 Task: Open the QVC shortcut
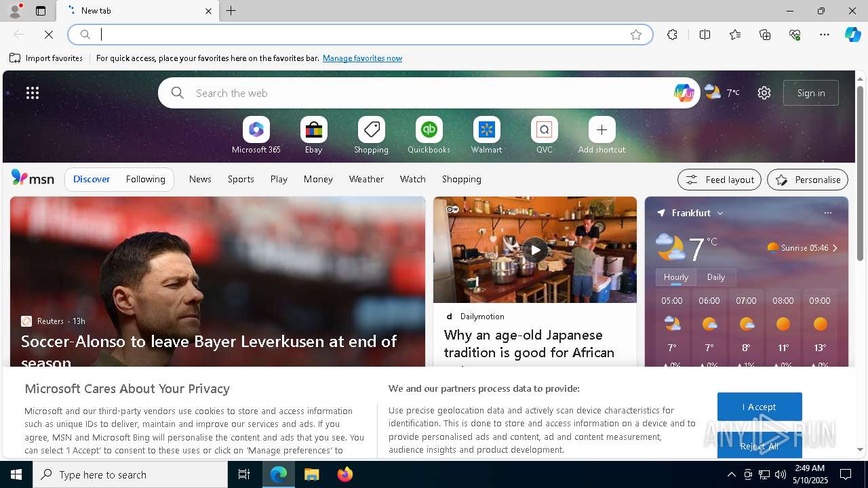pos(544,135)
